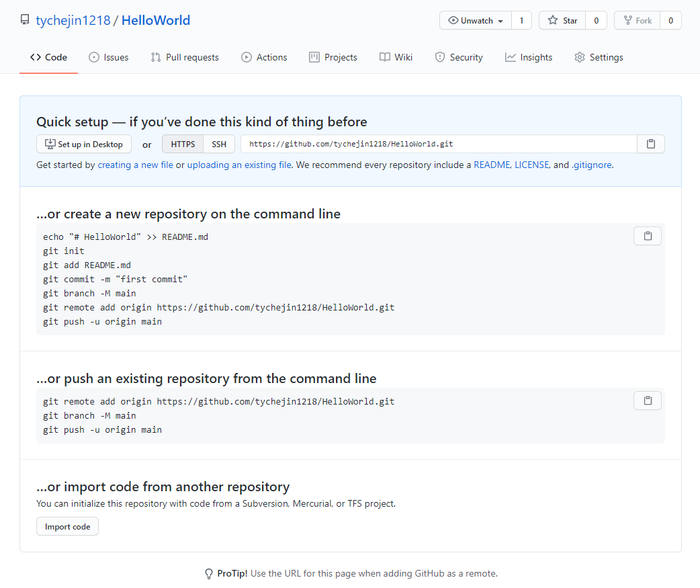
Task: Switch clone URL to SSH
Action: point(219,144)
